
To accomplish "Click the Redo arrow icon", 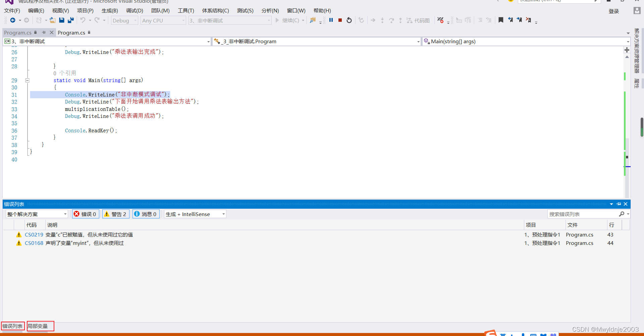I will (97, 20).
